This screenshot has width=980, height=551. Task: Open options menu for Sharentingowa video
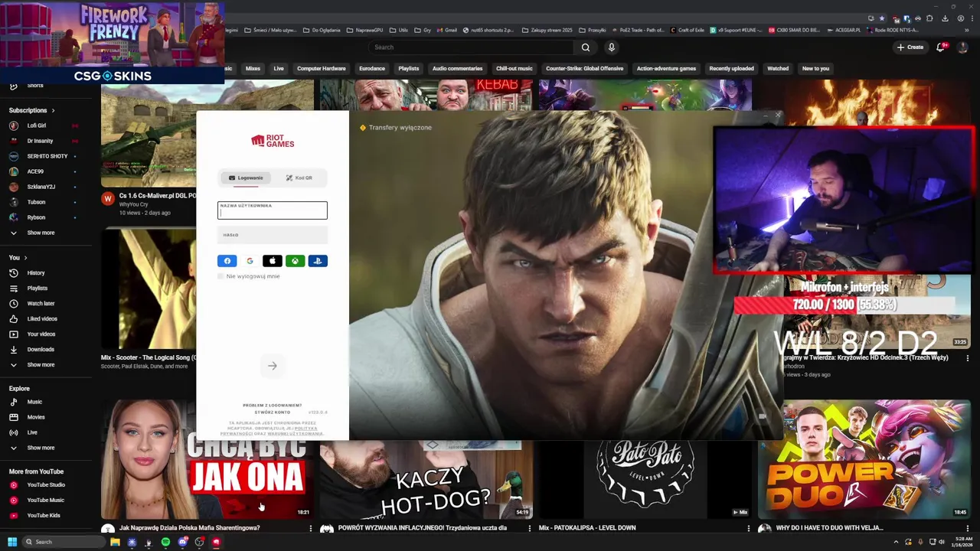(310, 528)
